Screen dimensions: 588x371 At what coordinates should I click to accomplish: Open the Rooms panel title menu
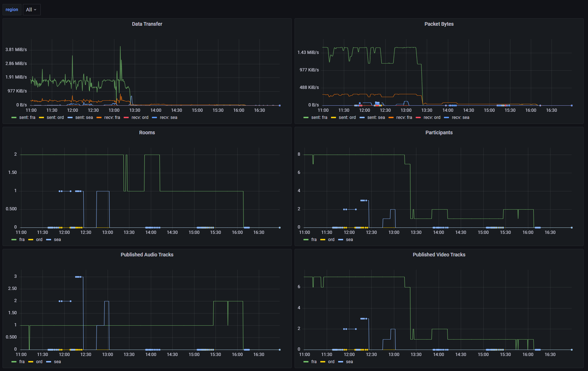click(x=147, y=132)
